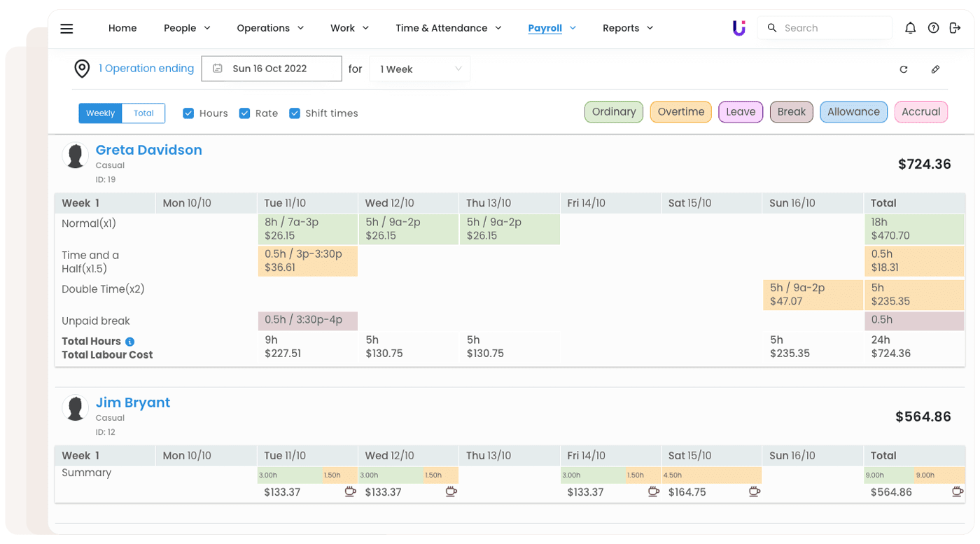
Task: Click the Overtime filter button
Action: click(x=680, y=111)
